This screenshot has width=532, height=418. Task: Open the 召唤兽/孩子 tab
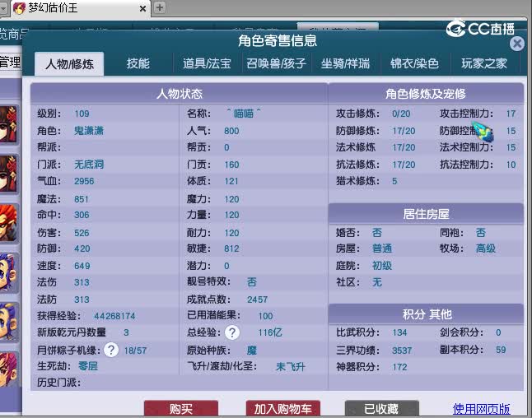[276, 63]
